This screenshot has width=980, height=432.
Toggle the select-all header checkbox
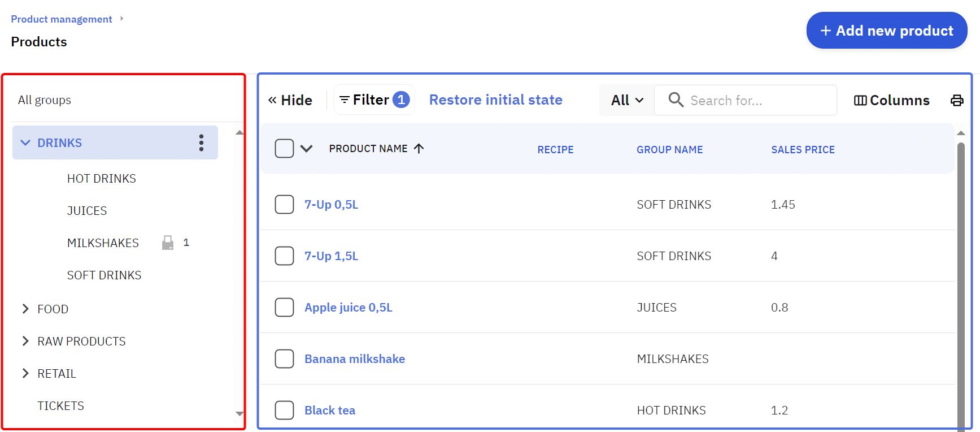[284, 149]
